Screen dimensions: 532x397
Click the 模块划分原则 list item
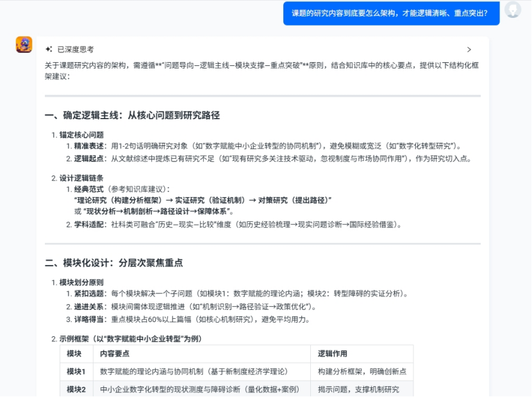81,282
